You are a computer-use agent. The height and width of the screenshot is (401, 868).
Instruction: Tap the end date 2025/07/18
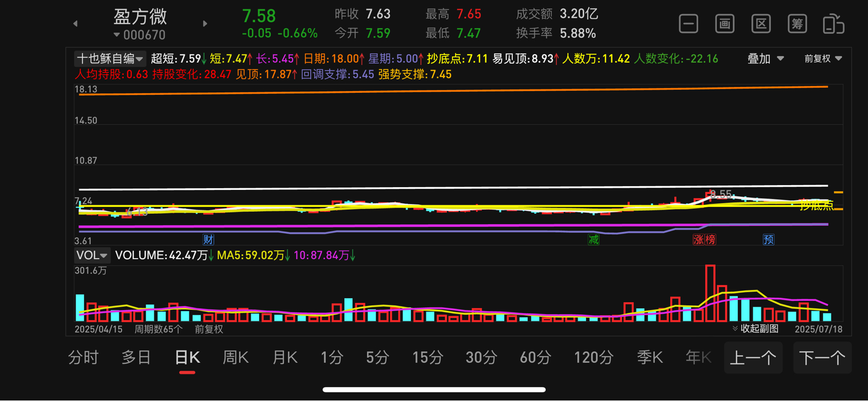coord(818,329)
